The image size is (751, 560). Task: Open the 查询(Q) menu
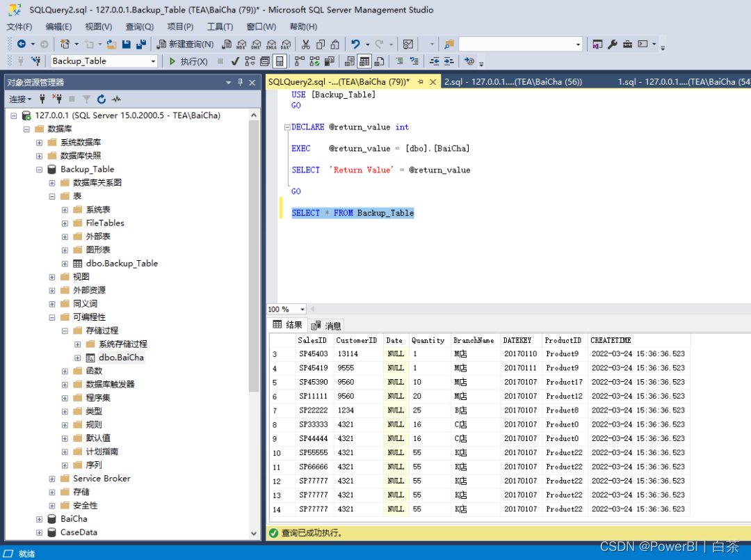tap(139, 27)
